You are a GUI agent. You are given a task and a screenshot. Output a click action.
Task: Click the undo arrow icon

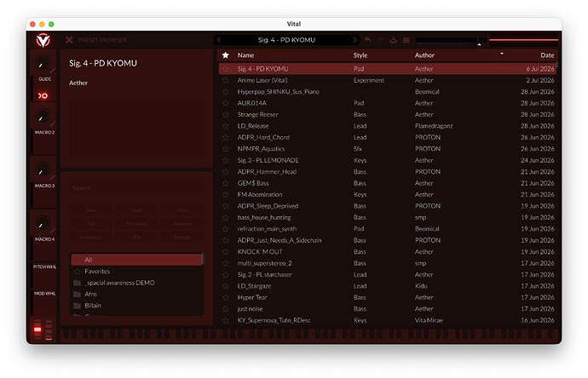367,40
